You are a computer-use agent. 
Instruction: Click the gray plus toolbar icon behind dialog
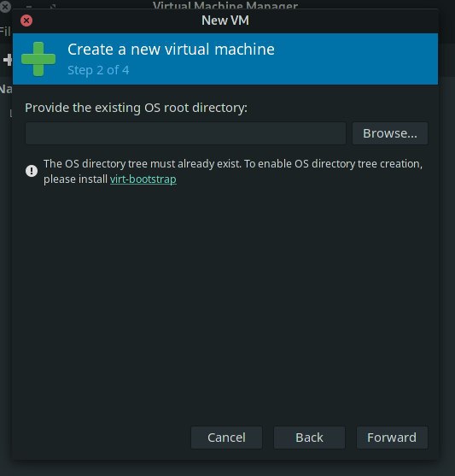8,60
